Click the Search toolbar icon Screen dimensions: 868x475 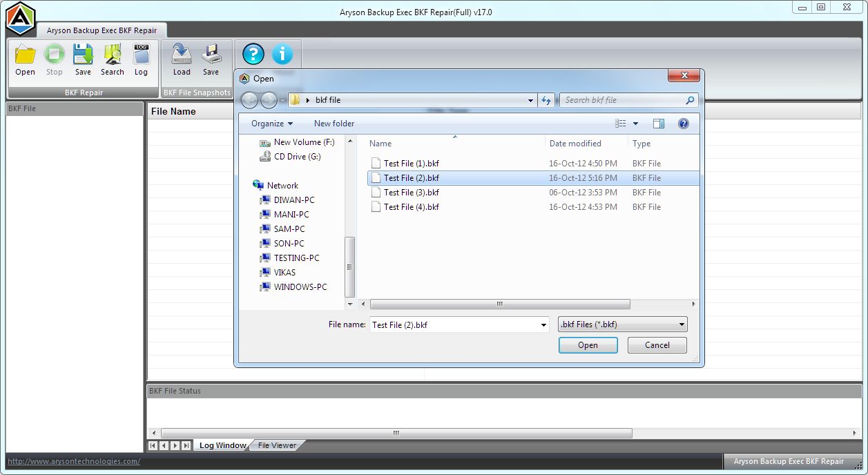[x=113, y=59]
